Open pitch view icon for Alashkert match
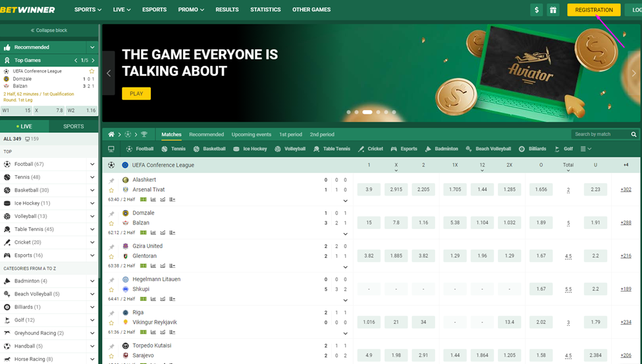642x364 pixels. click(x=144, y=199)
